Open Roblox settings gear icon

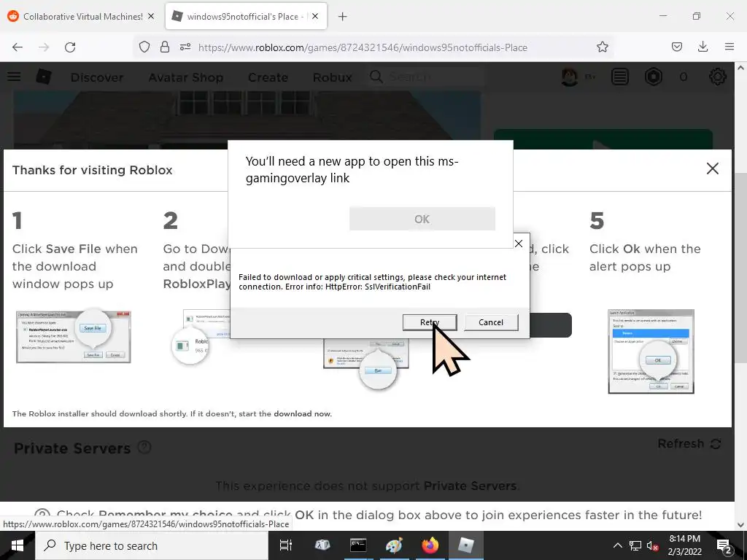point(718,77)
